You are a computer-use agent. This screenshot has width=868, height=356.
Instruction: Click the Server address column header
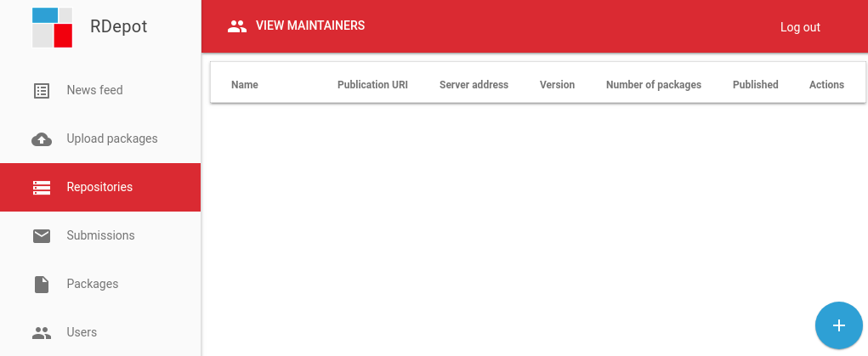point(474,85)
